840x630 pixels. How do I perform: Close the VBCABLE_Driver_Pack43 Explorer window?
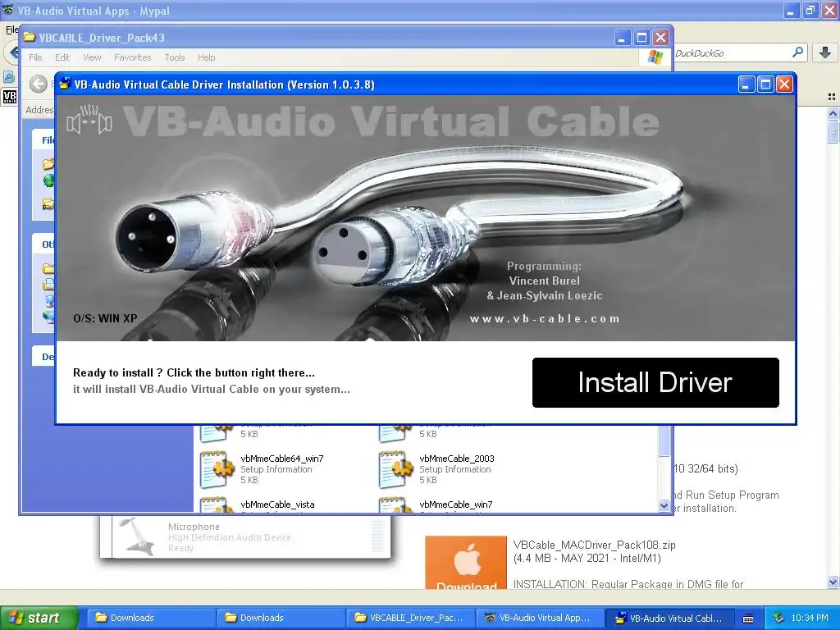[x=661, y=38]
